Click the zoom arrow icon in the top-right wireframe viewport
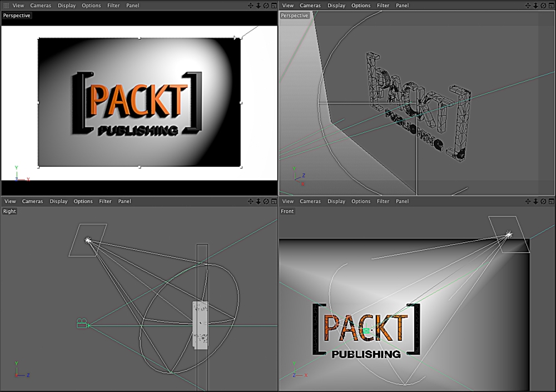The height and width of the screenshot is (392, 556). [535, 6]
